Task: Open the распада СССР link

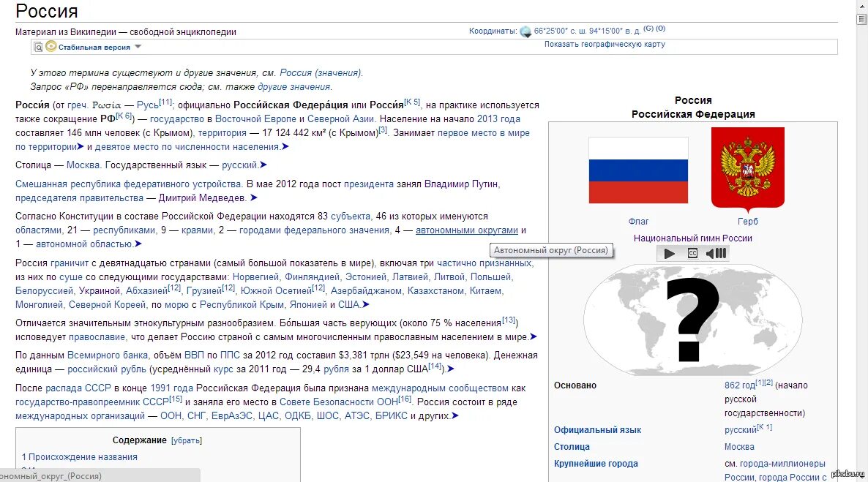Action: point(78,388)
